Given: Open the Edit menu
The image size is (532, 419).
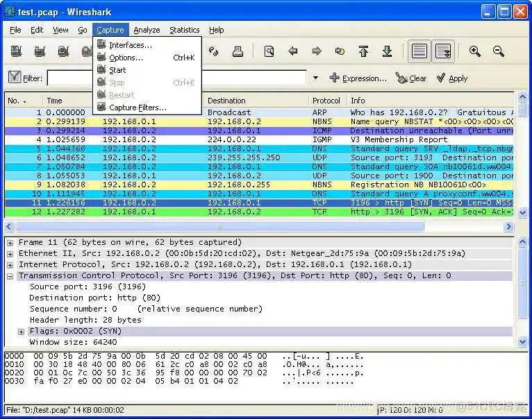Looking at the screenshot, I should 37,30.
